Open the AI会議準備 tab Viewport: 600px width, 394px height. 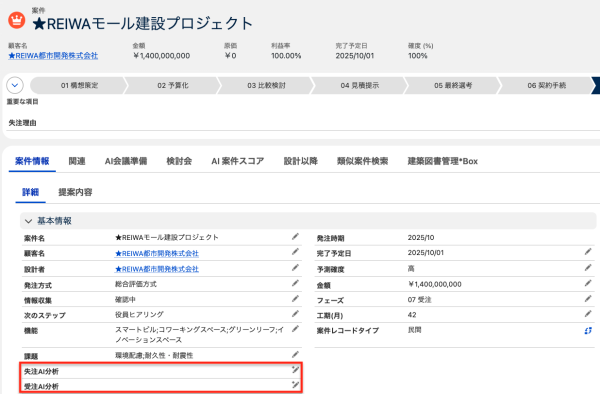126,161
